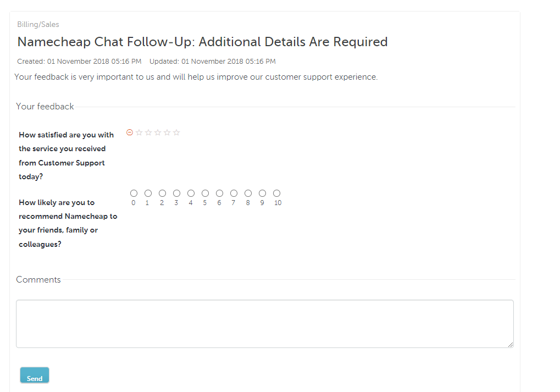560x392 pixels.
Task: Pick the maximum score 10
Action: click(x=276, y=193)
